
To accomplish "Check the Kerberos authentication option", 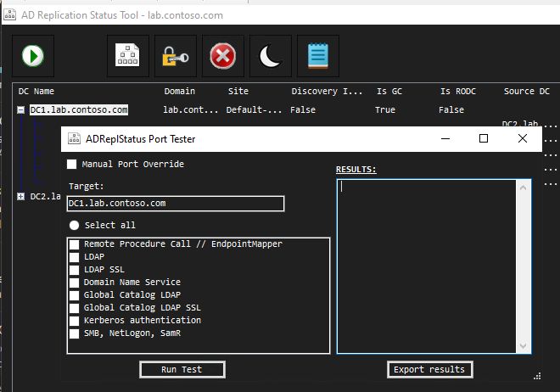I will (74, 321).
